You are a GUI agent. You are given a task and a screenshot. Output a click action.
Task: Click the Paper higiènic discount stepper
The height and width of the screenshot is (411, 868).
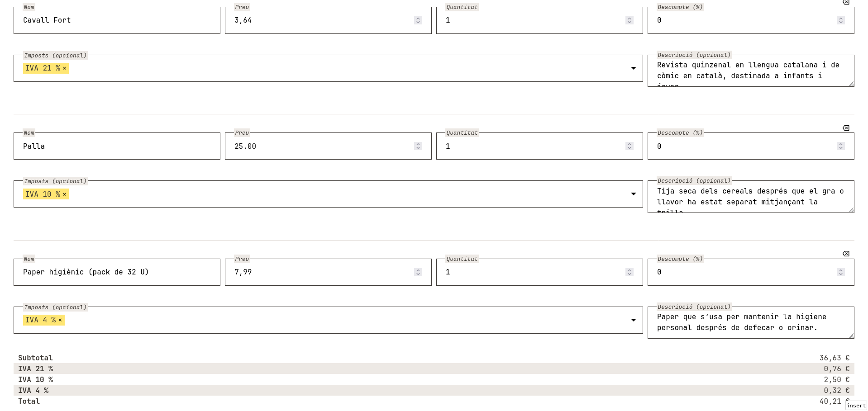click(841, 272)
